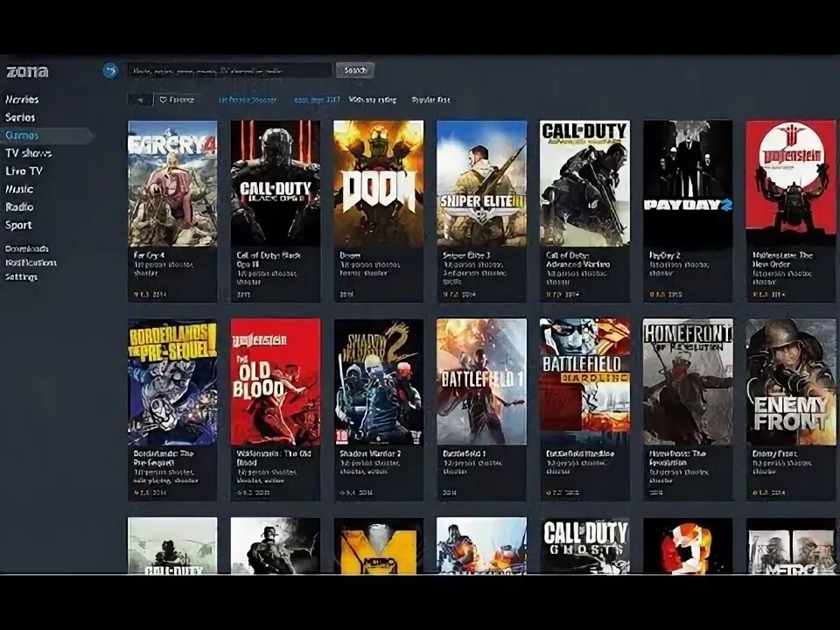Open the Sport section
This screenshot has width=840, height=630.
[18, 225]
